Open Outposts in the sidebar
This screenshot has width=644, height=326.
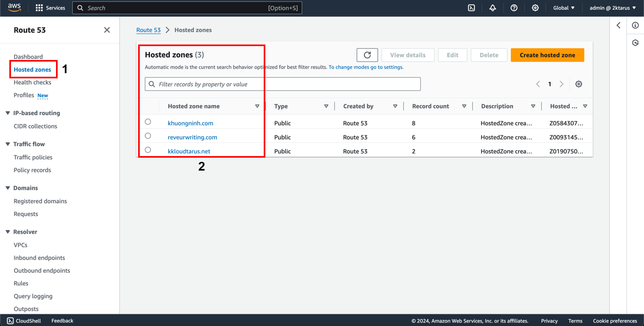(26, 309)
